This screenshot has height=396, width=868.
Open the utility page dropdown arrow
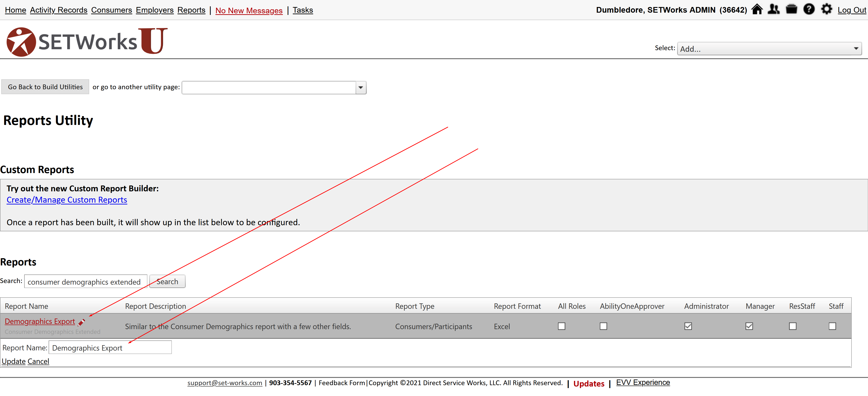tap(361, 88)
